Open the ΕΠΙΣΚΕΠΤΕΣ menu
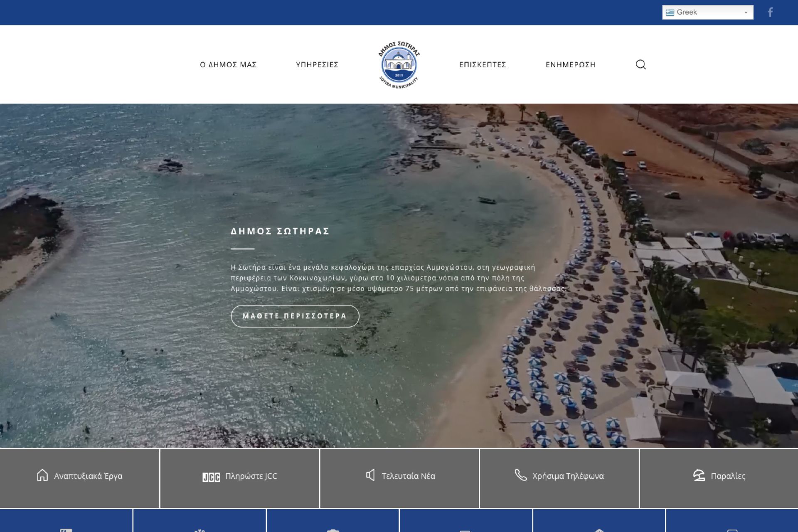The image size is (798, 532). (483, 65)
